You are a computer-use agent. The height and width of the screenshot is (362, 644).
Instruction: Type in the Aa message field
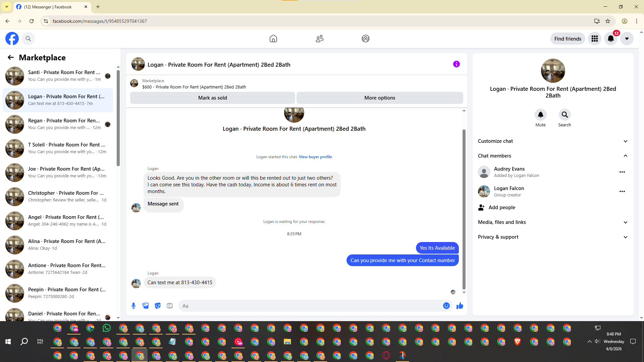(309, 306)
